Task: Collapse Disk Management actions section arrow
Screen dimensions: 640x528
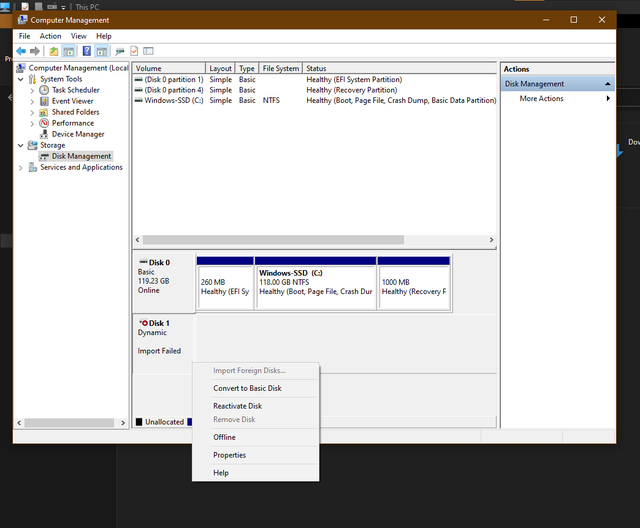Action: (607, 84)
